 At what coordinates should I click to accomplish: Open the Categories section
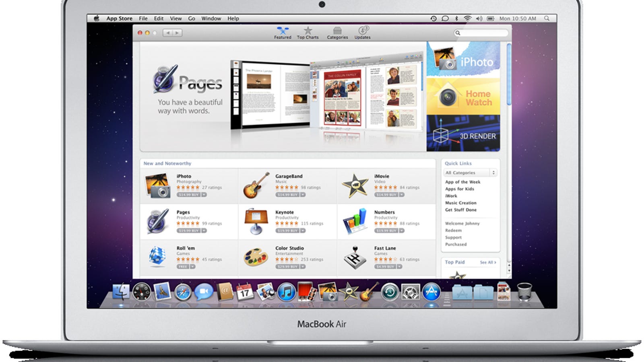(x=337, y=33)
